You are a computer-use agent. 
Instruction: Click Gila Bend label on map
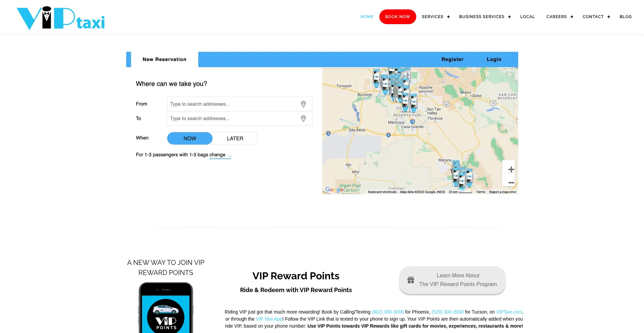pos(357,130)
